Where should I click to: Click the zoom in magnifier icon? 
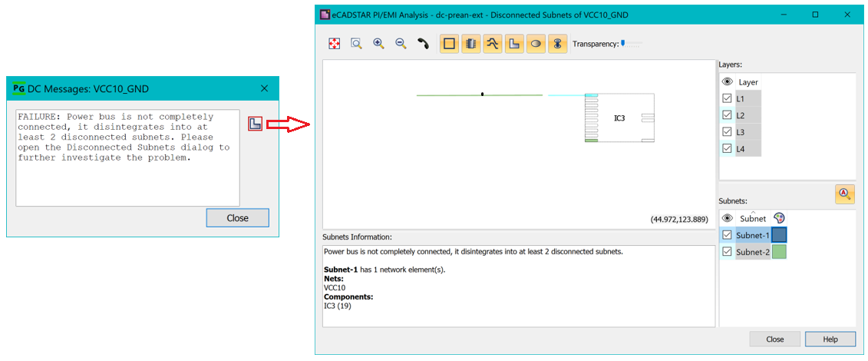(378, 44)
